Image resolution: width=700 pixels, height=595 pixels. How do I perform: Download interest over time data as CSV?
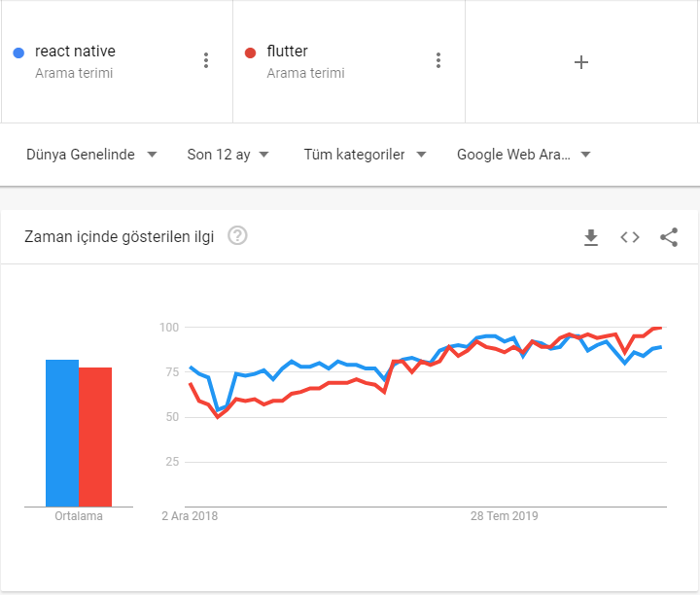[x=591, y=237]
